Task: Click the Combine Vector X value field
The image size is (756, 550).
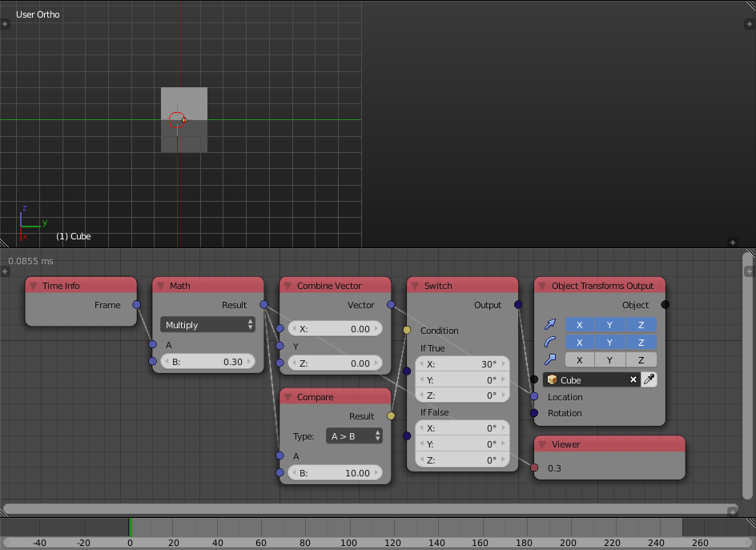Action: coord(335,329)
